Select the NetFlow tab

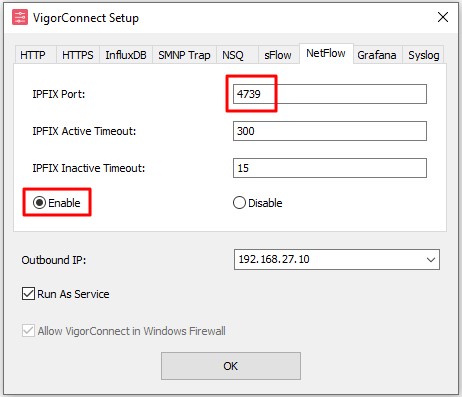coord(326,53)
